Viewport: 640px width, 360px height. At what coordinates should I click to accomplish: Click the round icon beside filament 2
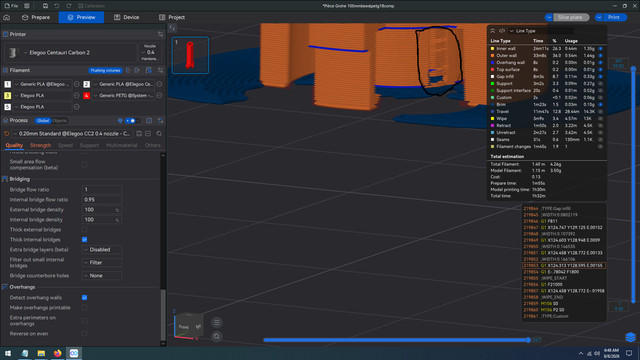160,84
